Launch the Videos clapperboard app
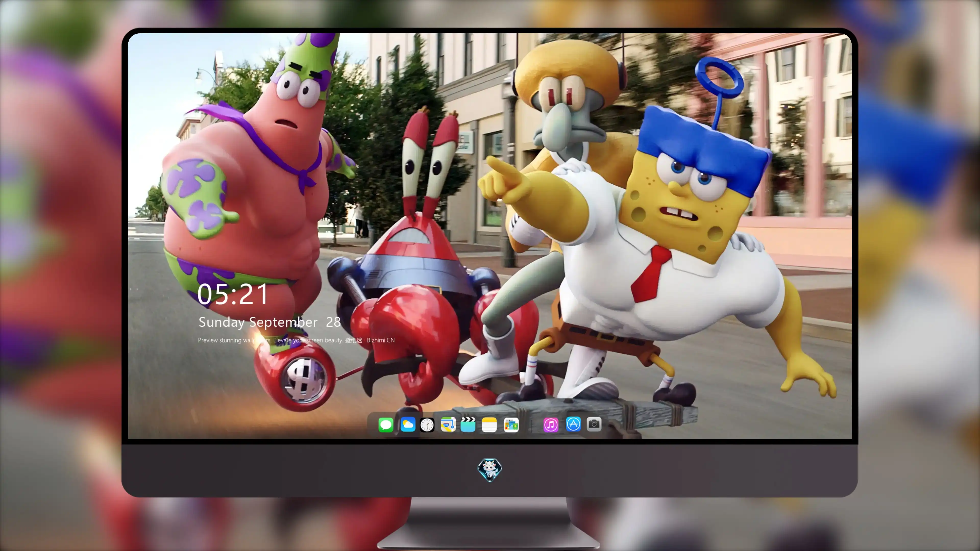This screenshot has width=980, height=551. point(468,424)
